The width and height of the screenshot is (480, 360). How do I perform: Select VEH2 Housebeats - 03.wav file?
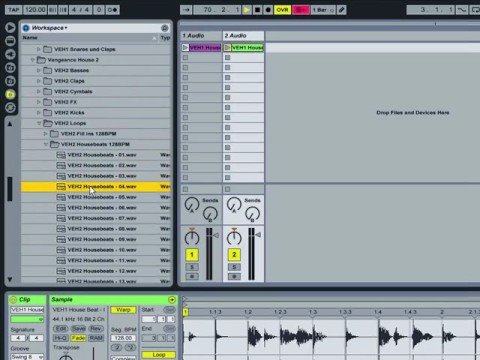coord(96,176)
